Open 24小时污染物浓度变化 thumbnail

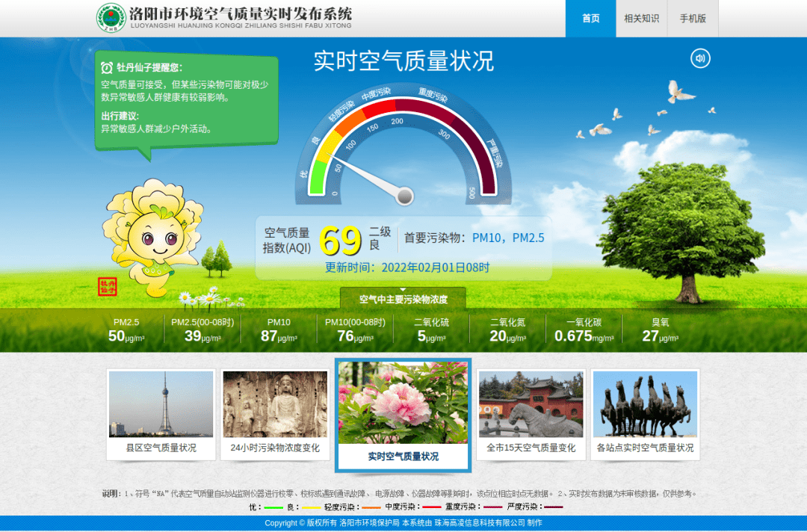275,414
